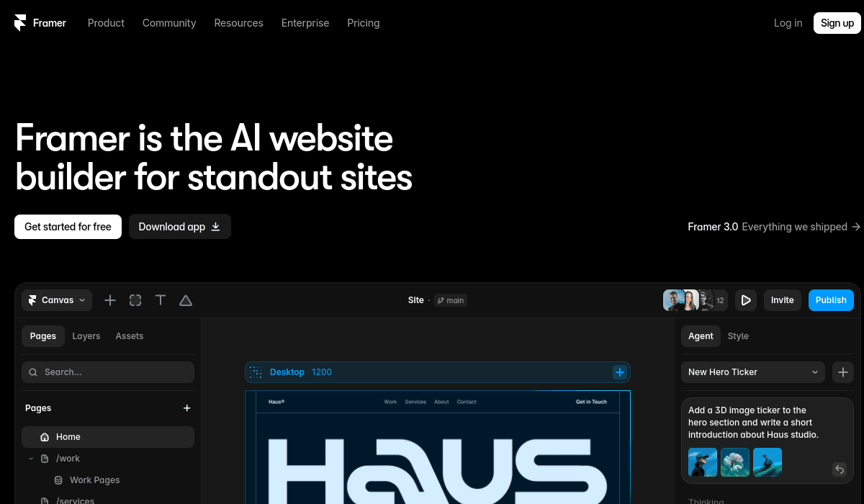Switch to the Layers tab
Image resolution: width=864 pixels, height=504 pixels.
coord(86,336)
